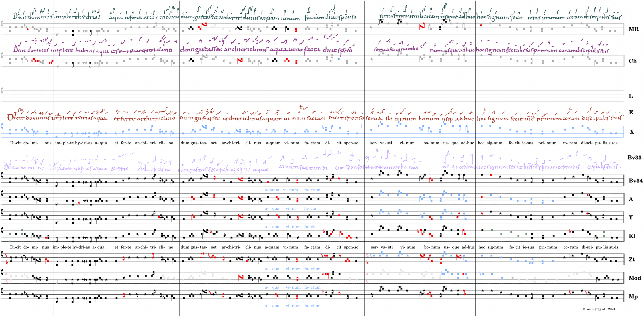
Task: Select the Mod row label
Action: coord(634,278)
